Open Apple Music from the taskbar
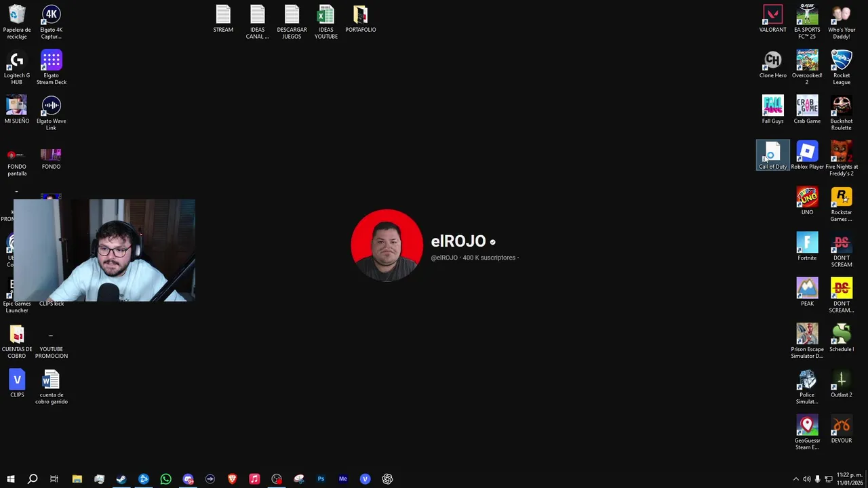 tap(254, 479)
